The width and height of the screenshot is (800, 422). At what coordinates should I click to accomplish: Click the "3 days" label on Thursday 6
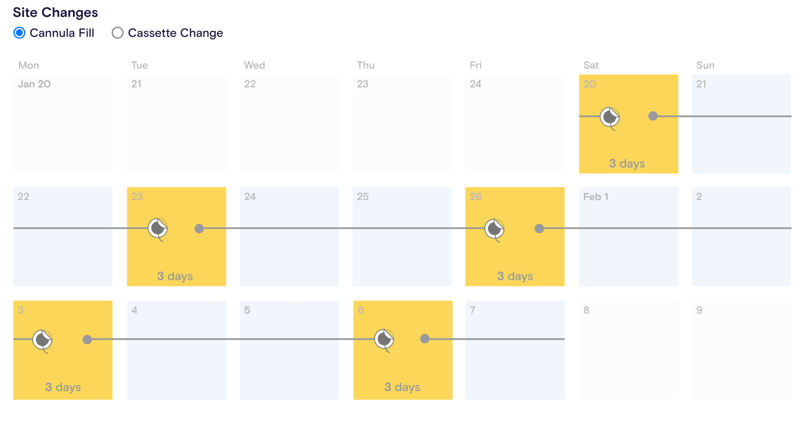[403, 387]
